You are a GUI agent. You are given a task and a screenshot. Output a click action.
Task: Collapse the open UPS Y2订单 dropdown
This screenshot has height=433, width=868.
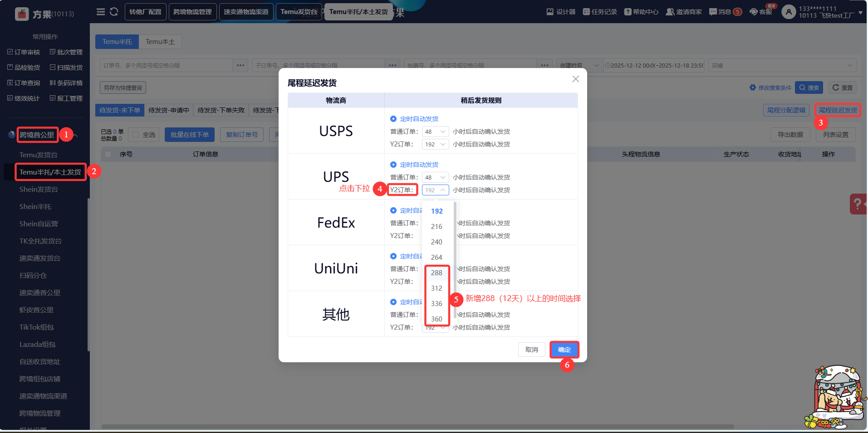[x=435, y=190]
